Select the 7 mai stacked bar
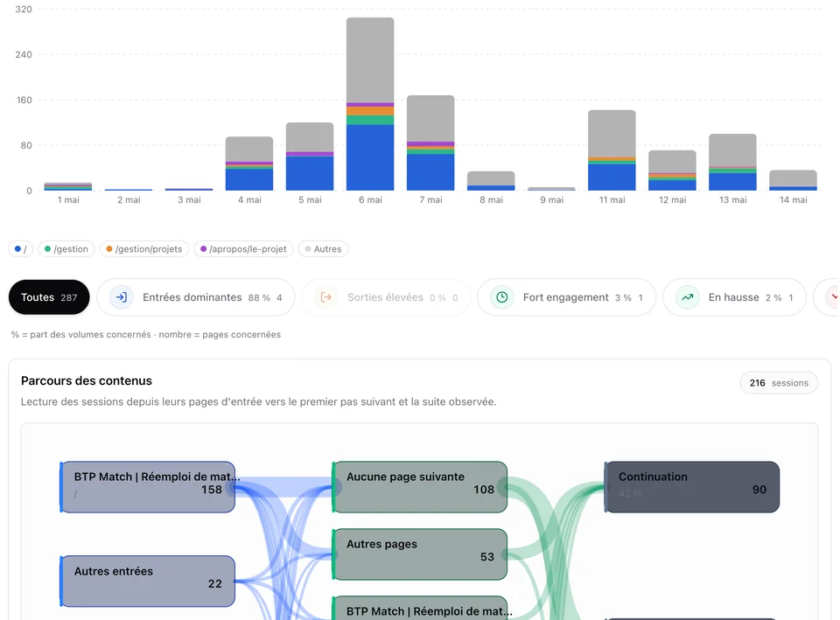This screenshot has width=840, height=620. [x=430, y=143]
